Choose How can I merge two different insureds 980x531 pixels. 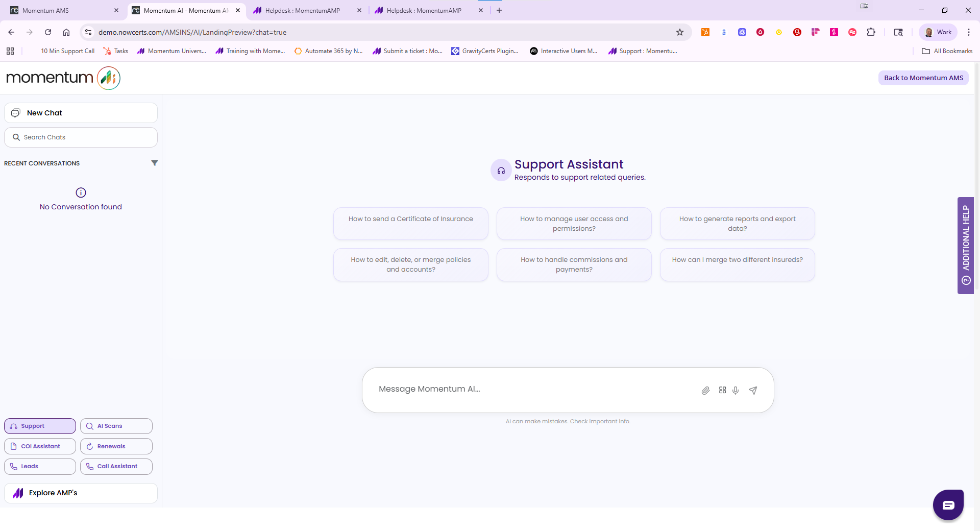point(738,264)
